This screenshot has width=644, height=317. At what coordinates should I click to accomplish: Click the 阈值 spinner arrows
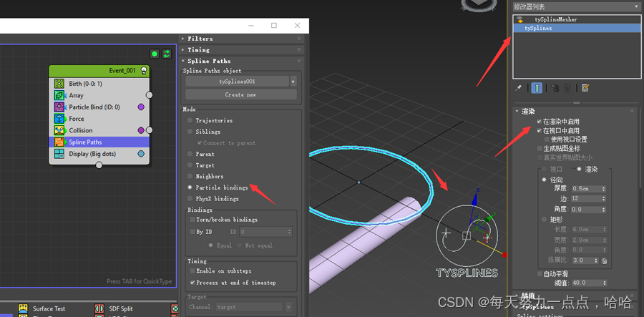tap(604, 283)
